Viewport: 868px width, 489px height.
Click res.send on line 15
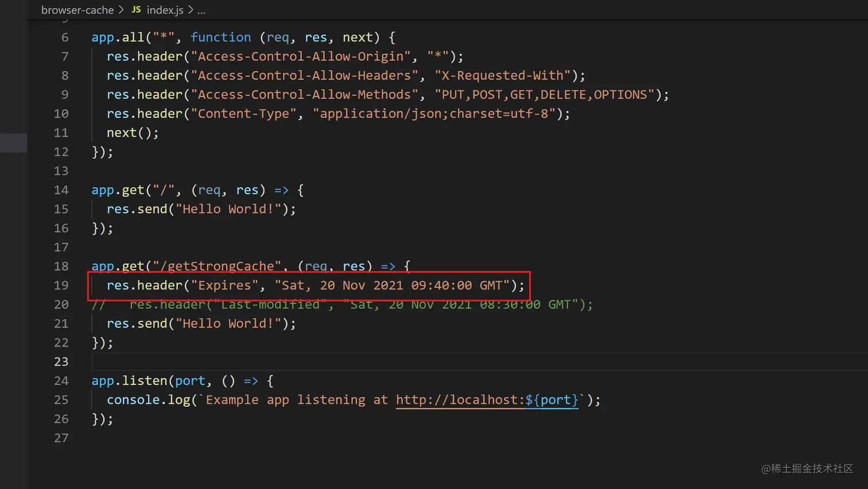coord(137,209)
